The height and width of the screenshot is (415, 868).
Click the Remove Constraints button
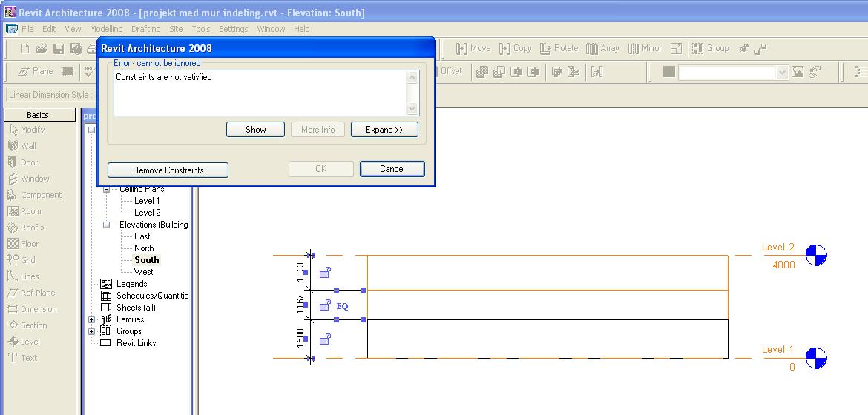168,170
